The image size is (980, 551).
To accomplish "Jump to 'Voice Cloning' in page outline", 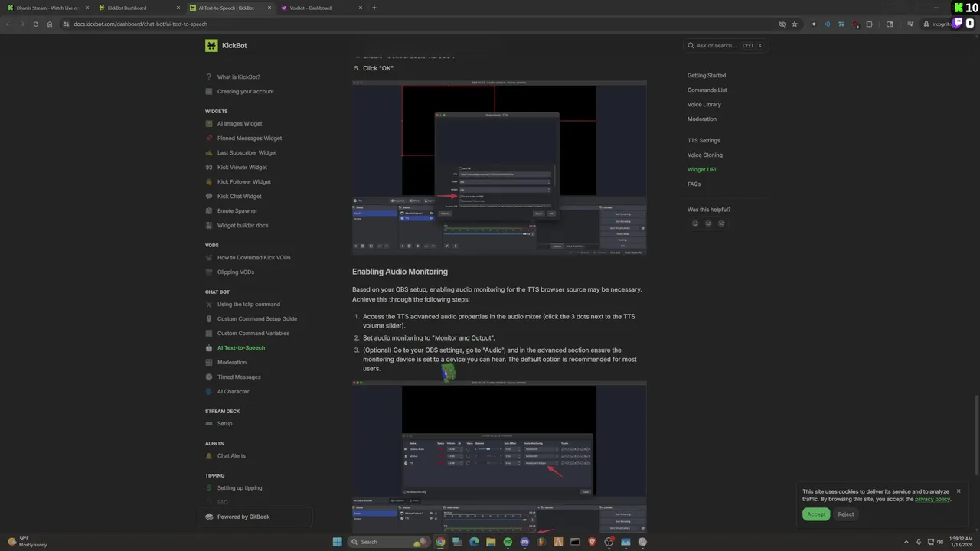I will click(x=704, y=155).
